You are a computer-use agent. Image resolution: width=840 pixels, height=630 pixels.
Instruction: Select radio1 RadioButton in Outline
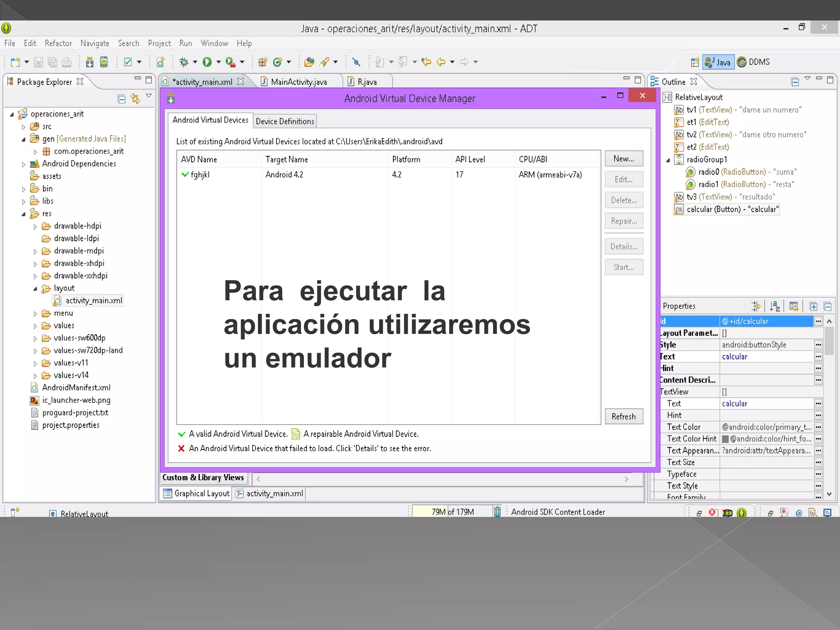point(740,184)
